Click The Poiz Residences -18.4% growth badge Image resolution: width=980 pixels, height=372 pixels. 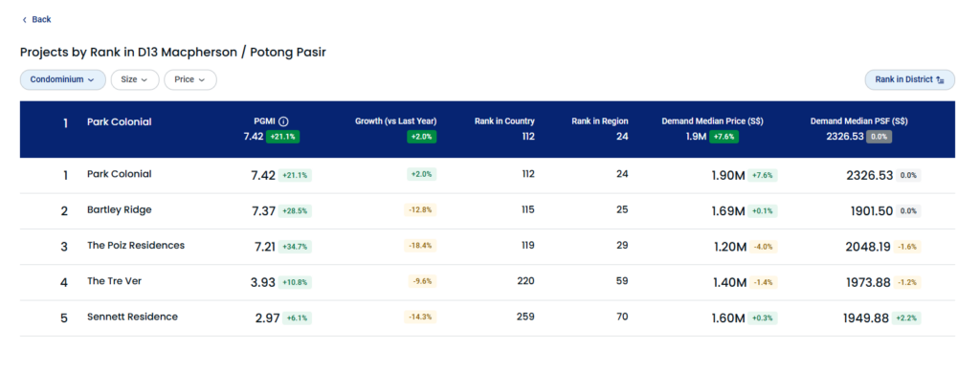[420, 247]
